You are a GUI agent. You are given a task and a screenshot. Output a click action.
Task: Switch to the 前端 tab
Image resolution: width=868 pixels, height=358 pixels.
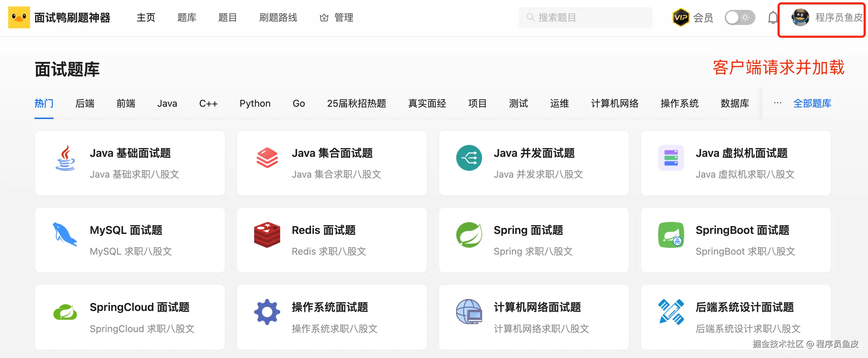tap(126, 103)
